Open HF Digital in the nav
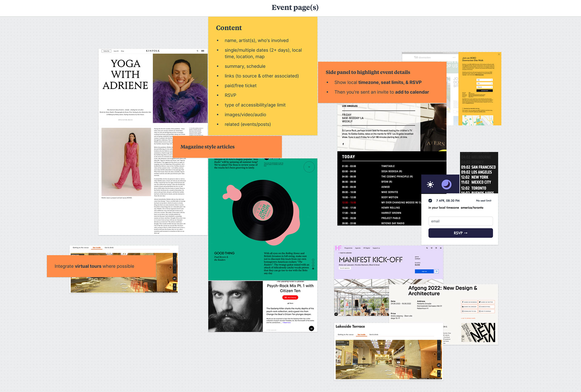The image size is (581, 392). (366, 248)
